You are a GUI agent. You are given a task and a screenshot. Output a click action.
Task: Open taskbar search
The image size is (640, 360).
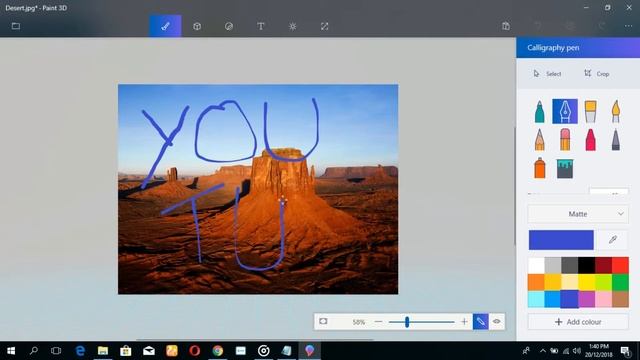click(34, 351)
